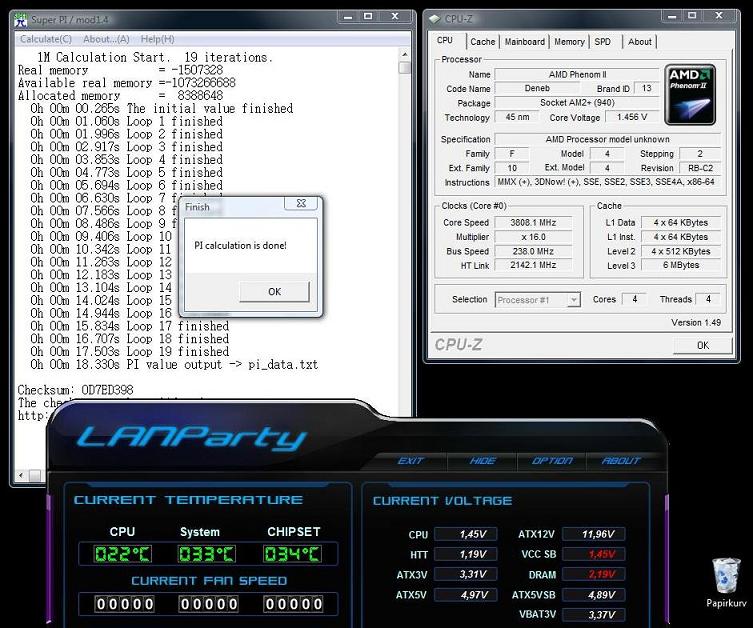Switch to the Memory tab

pos(569,42)
